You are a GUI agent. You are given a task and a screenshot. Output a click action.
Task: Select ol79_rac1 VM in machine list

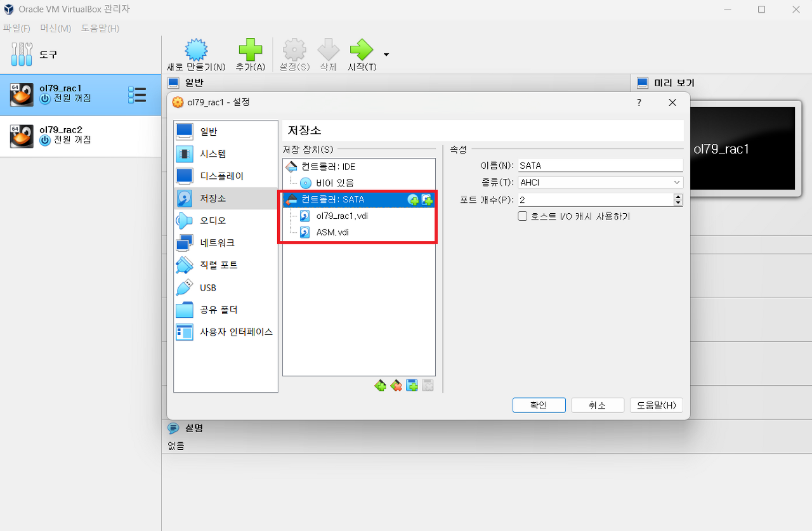pos(81,95)
